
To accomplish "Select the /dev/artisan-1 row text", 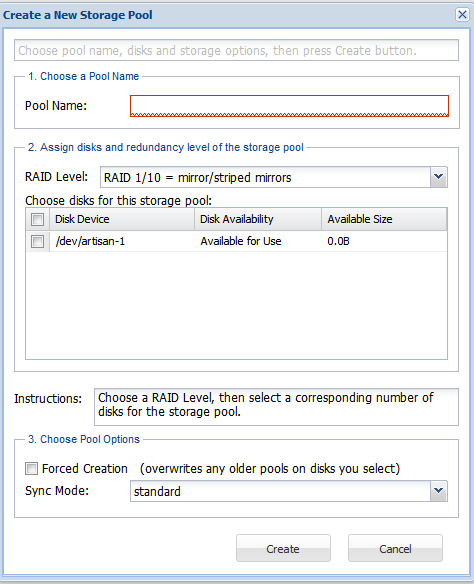I will pos(90,241).
